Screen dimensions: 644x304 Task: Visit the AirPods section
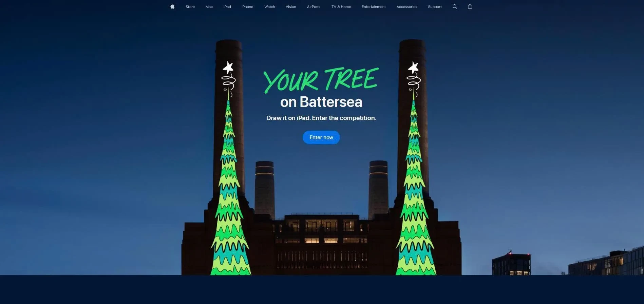coord(313,7)
